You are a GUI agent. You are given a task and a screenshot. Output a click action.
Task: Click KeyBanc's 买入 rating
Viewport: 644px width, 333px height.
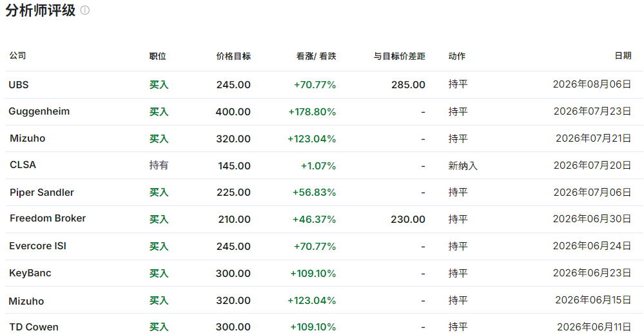tap(159, 274)
